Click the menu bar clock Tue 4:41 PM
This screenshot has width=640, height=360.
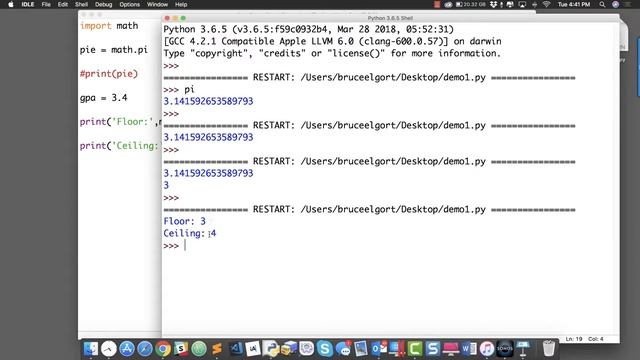pyautogui.click(x=574, y=4)
